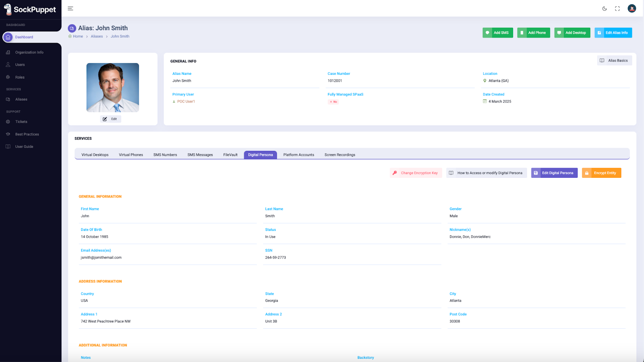The height and width of the screenshot is (362, 644).
Task: Click the Aliases breadcrumb link
Action: coord(97,37)
